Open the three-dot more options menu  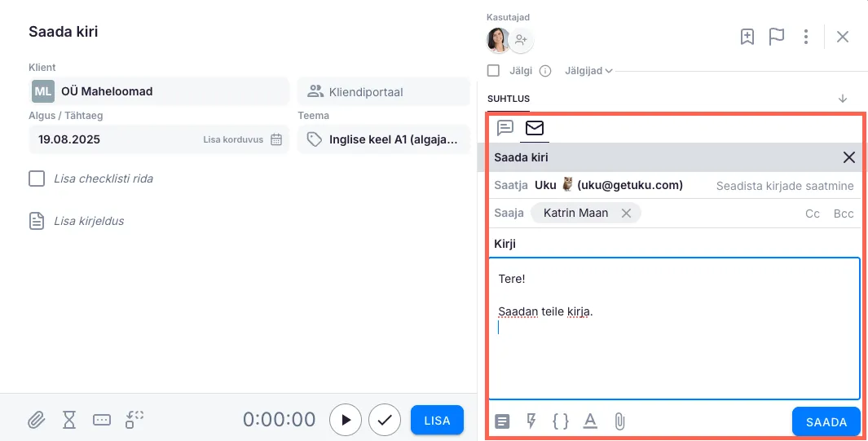pos(806,37)
